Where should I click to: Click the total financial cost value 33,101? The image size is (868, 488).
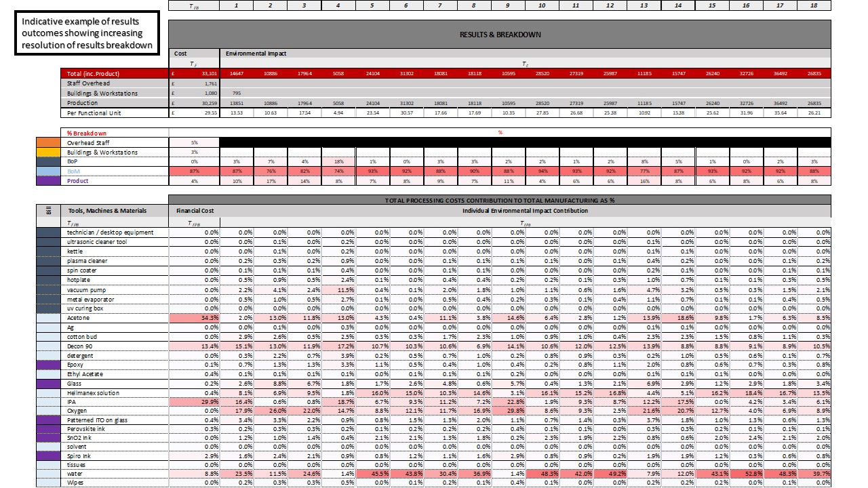click(204, 73)
